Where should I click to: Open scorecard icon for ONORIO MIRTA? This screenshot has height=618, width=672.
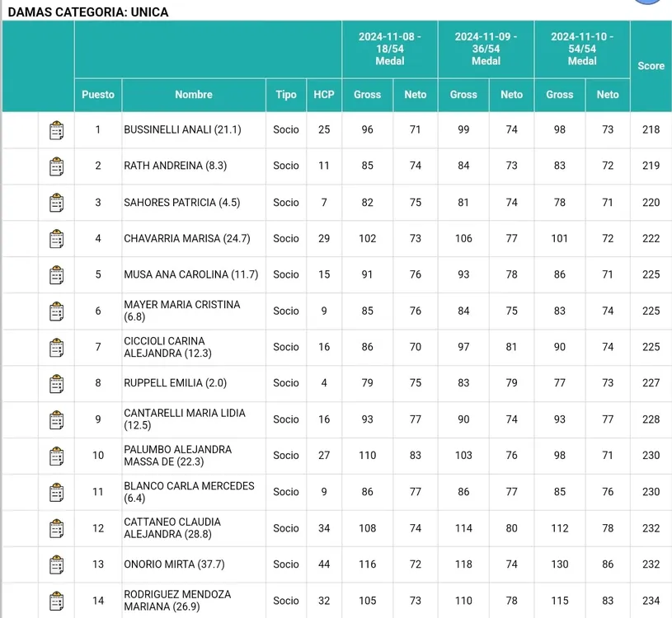(x=56, y=564)
